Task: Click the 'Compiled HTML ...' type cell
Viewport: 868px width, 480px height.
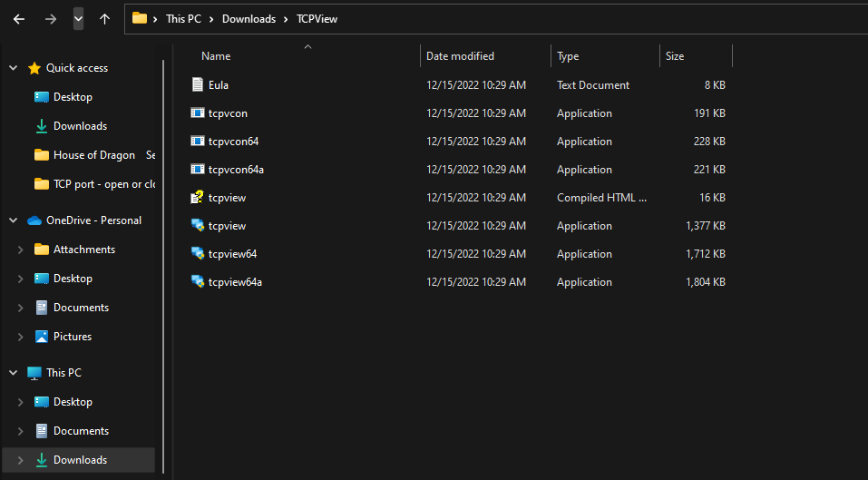Action: (601, 198)
